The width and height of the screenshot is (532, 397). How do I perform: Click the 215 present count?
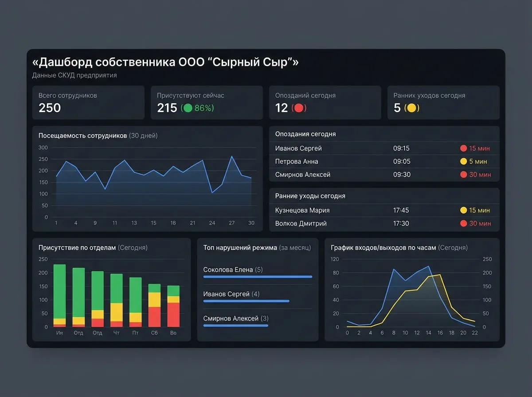coord(167,108)
